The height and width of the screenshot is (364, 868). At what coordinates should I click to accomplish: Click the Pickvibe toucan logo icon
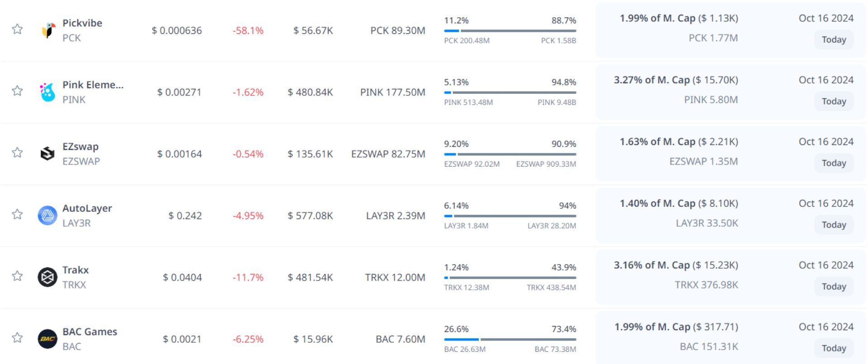point(48,30)
